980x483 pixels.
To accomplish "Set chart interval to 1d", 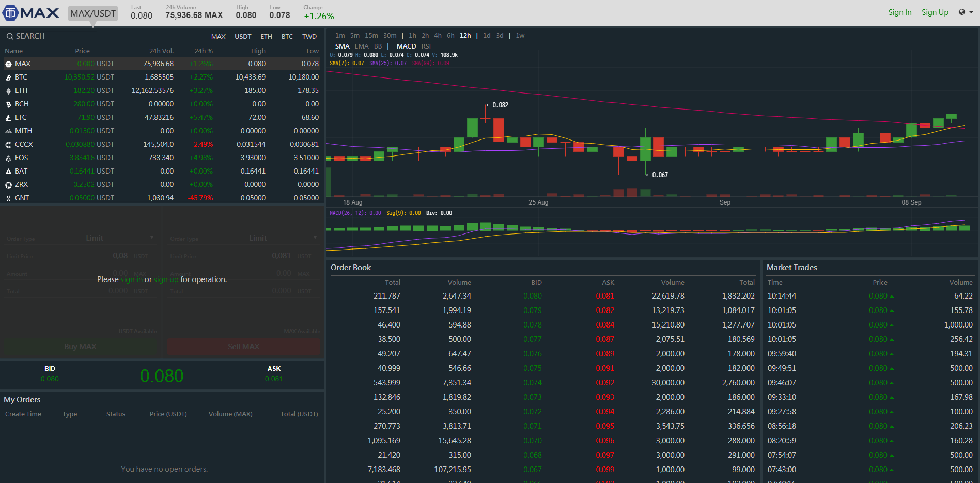I will pos(487,36).
